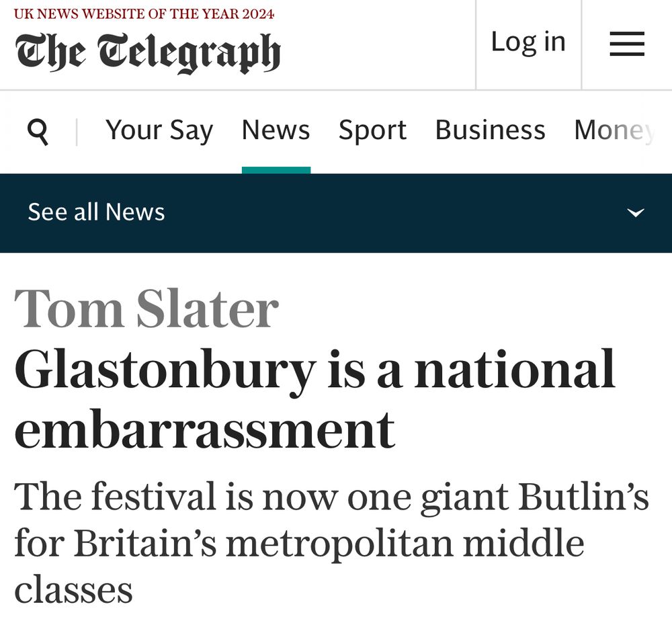This screenshot has height=619, width=672.
Task: Click the vertical divider beside the search icon
Action: [x=77, y=132]
